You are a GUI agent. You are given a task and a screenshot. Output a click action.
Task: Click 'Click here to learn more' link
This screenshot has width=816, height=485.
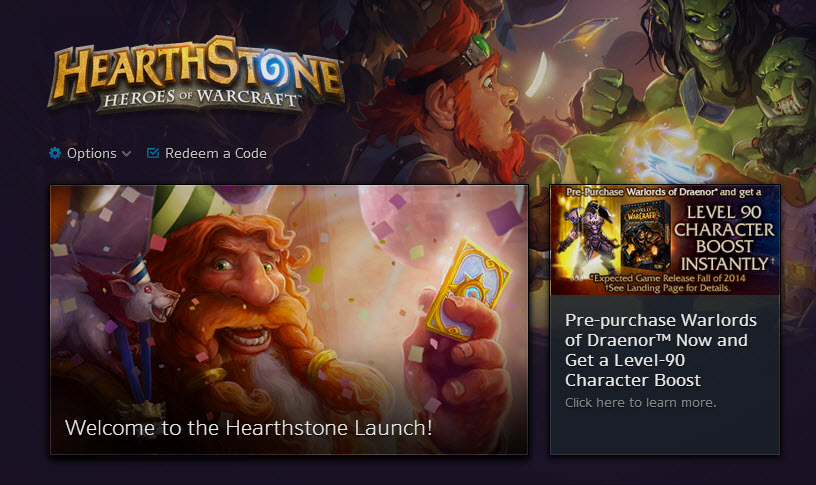pyautogui.click(x=641, y=402)
